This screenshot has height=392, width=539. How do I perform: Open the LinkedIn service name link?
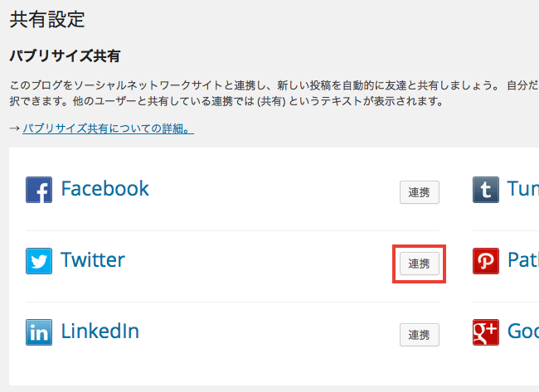(x=100, y=331)
